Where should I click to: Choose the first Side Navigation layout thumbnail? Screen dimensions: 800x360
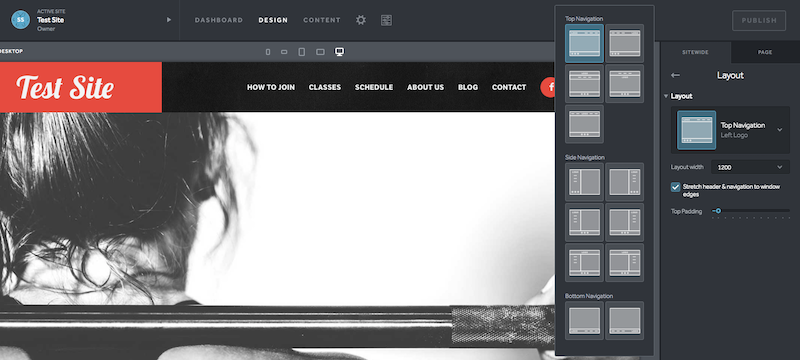[584, 182]
